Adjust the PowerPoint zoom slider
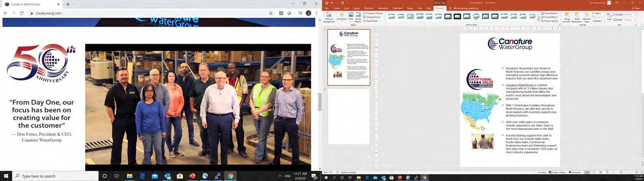This screenshot has width=644, height=181. [621, 172]
